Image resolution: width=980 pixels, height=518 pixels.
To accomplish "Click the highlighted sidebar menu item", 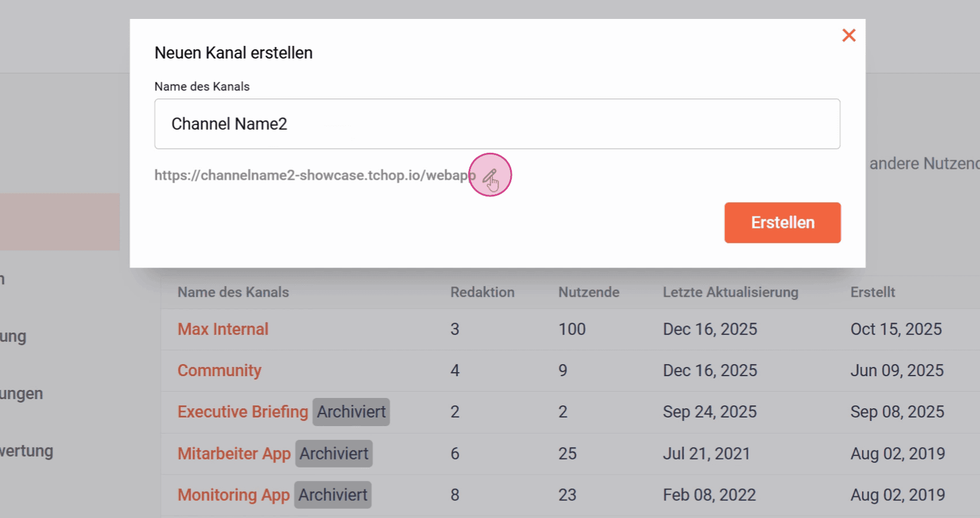I will tap(60, 222).
